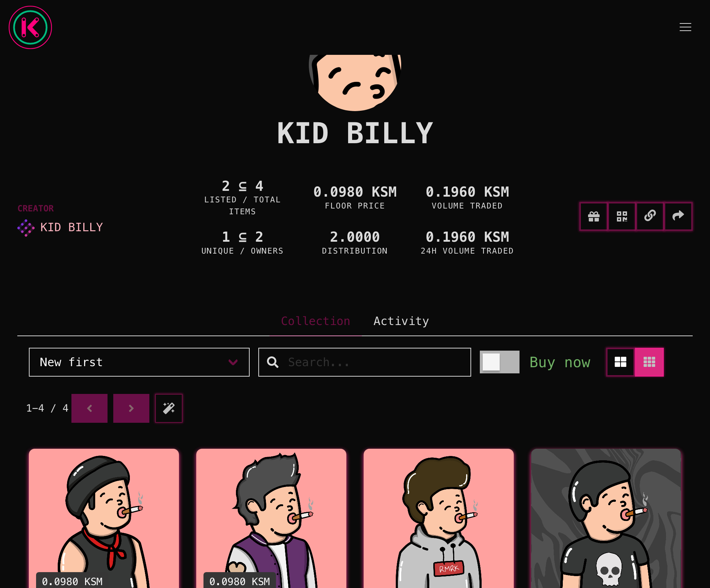Open the RMRK hoodie NFT card
The height and width of the screenshot is (588, 710).
[x=439, y=518]
